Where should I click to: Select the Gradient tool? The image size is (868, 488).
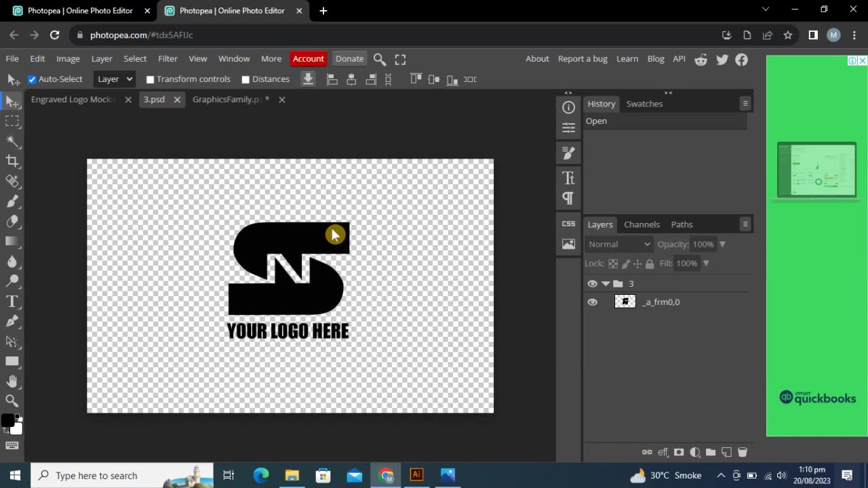12,241
